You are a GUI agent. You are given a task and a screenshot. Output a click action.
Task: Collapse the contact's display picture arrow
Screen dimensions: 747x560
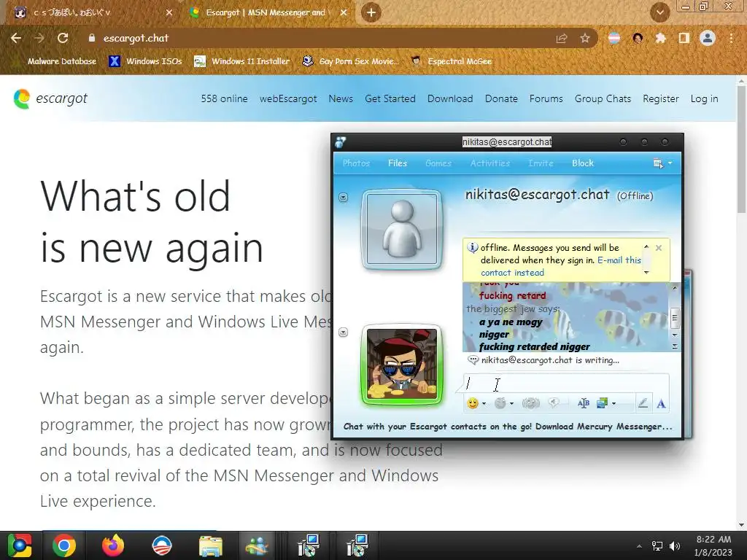coord(343,197)
